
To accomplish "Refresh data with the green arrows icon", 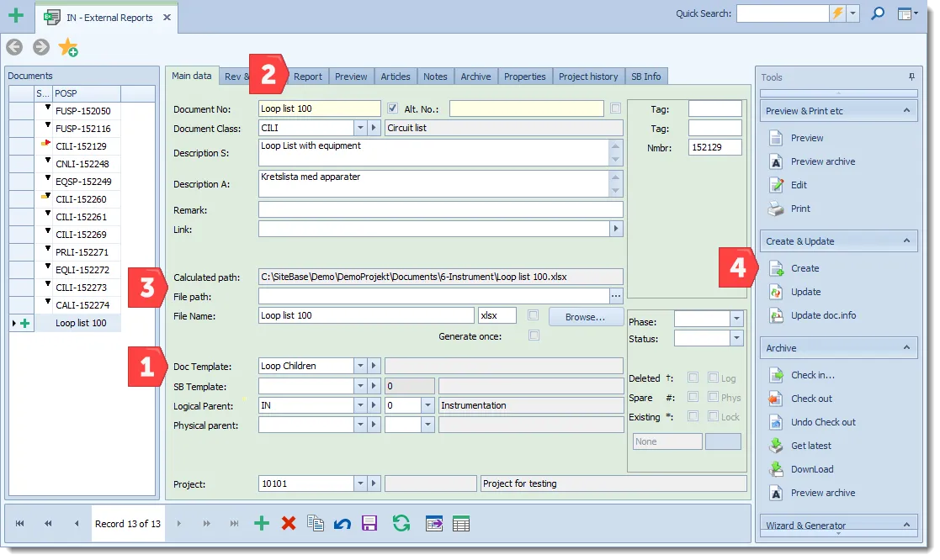I will [401, 524].
